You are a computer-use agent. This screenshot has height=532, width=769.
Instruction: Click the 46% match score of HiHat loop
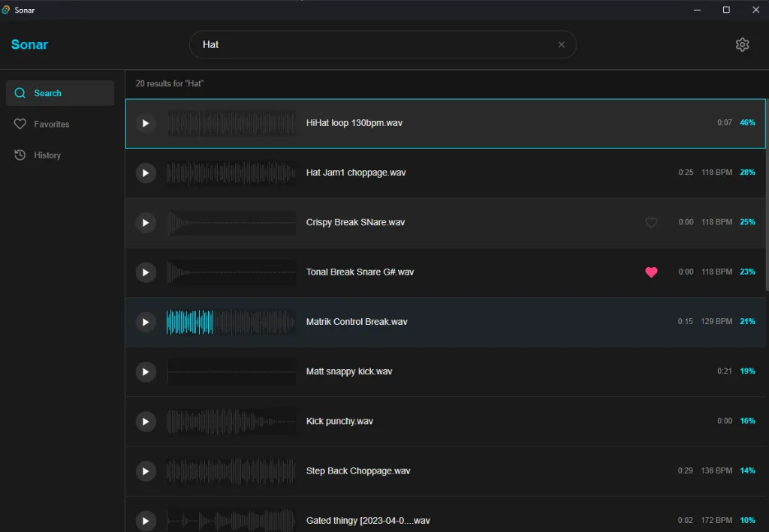[x=747, y=122]
